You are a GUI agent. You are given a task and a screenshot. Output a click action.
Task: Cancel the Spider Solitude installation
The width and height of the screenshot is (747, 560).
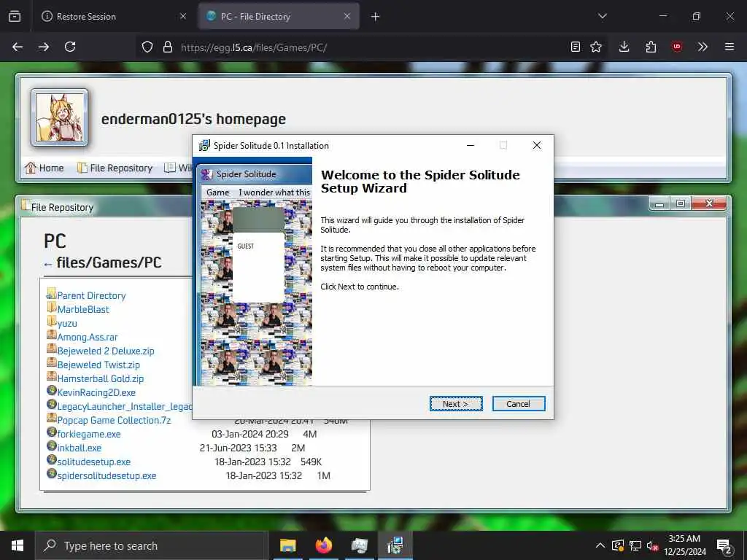coord(519,404)
